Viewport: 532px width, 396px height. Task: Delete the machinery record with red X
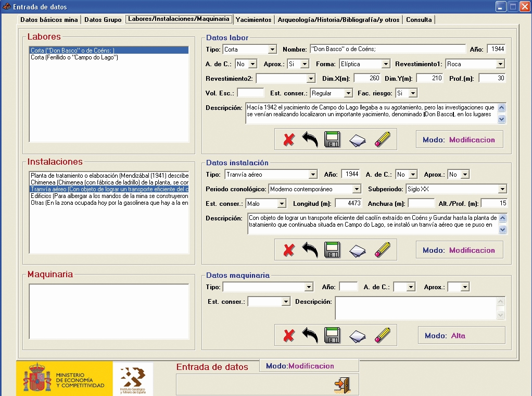[x=288, y=335]
